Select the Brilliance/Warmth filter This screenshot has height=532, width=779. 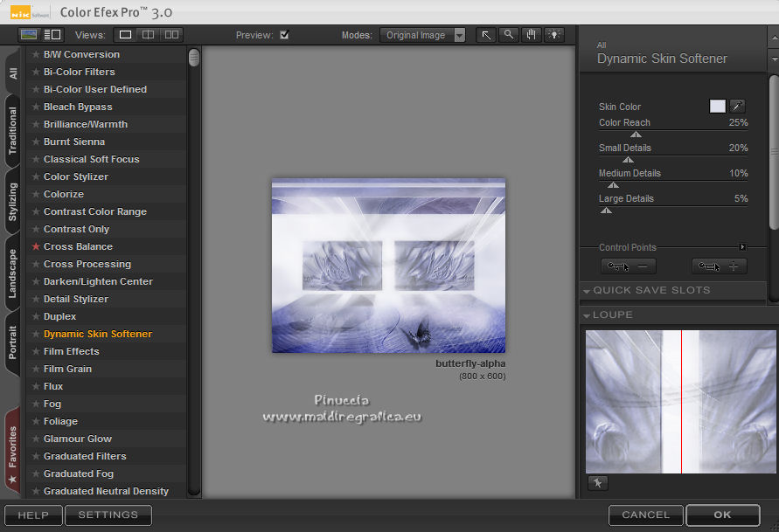(86, 124)
